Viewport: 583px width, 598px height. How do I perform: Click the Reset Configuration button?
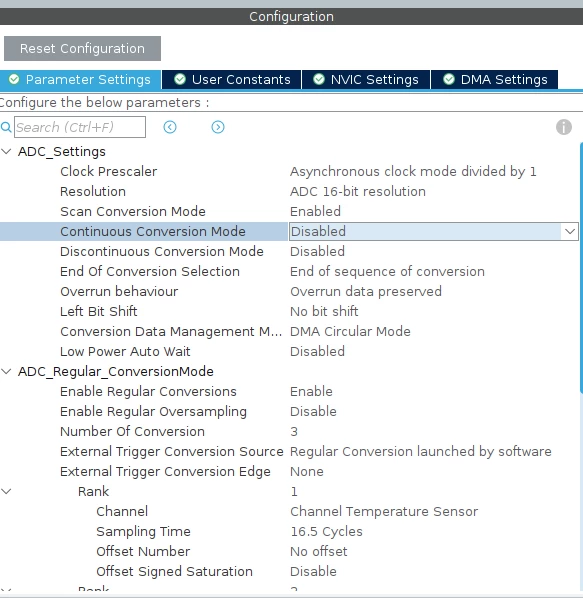coord(82,48)
